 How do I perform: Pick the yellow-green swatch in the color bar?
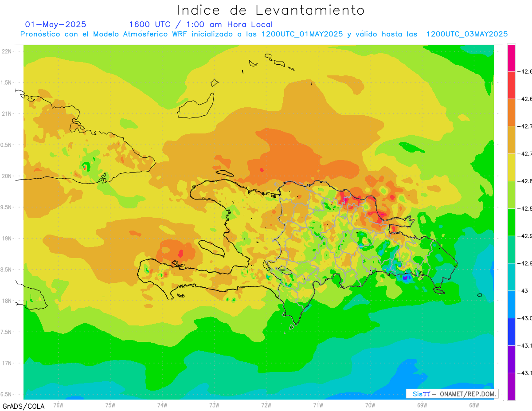pos(511,195)
